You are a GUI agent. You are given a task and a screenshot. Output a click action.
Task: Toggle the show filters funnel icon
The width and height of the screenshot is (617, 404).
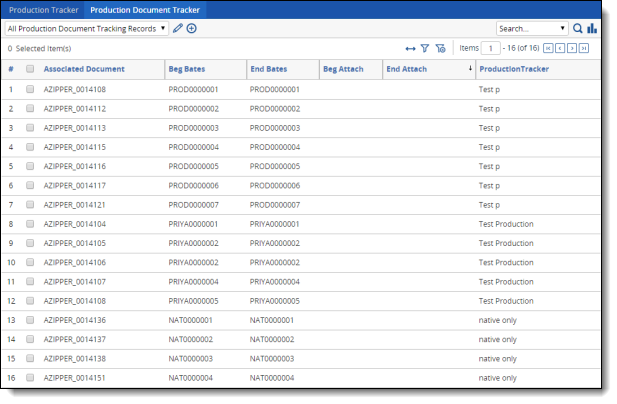425,48
